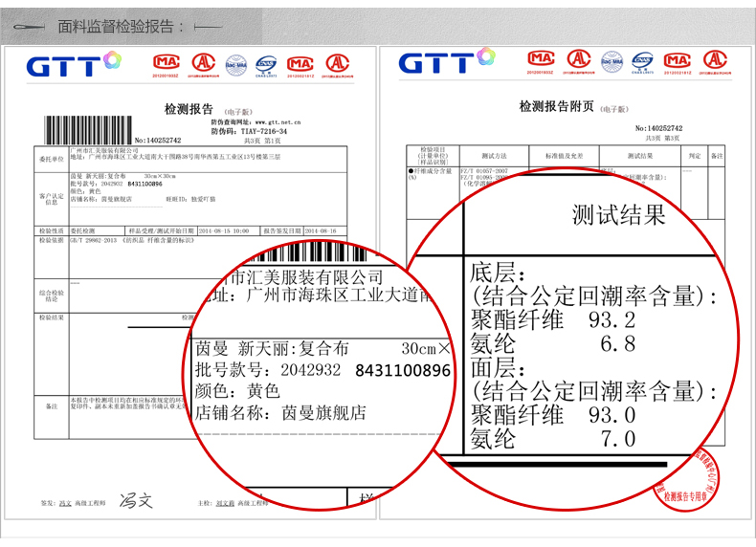Click the 氨纶 6.8 result line
This screenshot has width=756, height=547.
pyautogui.click(x=553, y=344)
